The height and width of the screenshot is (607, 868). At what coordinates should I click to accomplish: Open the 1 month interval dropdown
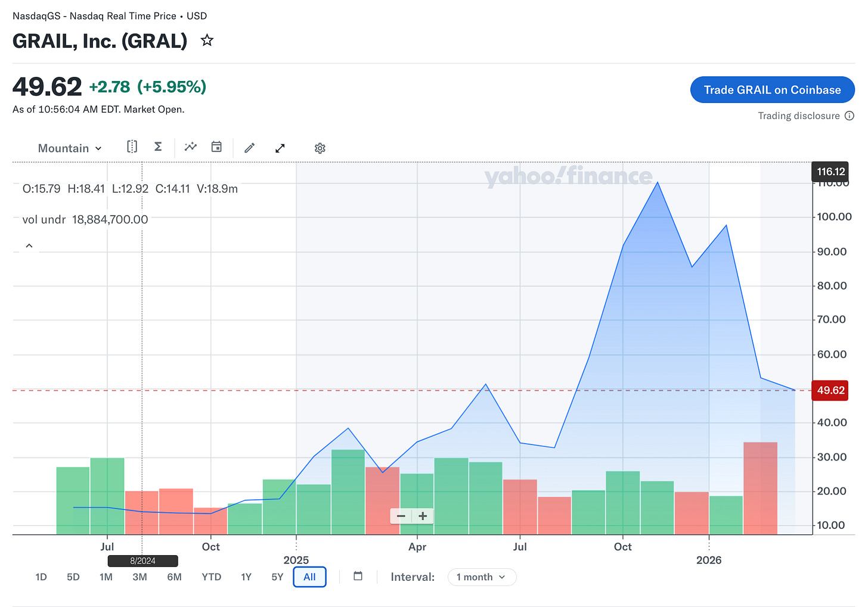click(x=482, y=577)
